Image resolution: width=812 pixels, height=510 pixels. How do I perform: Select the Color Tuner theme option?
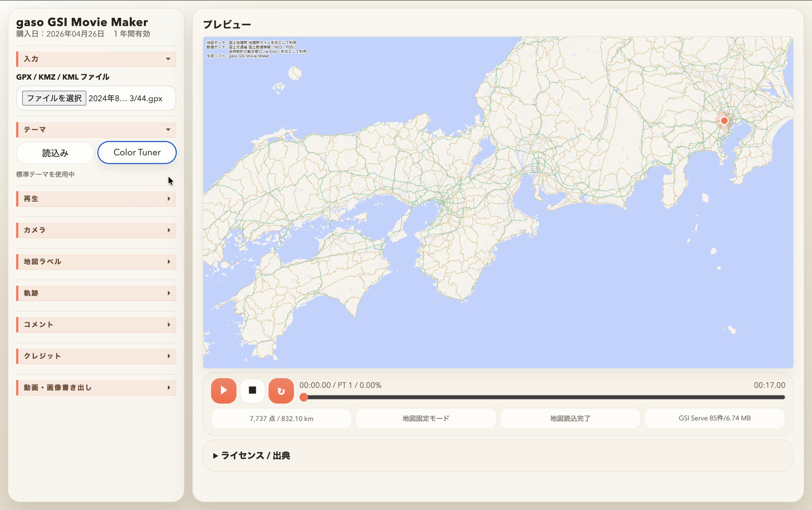tap(137, 153)
